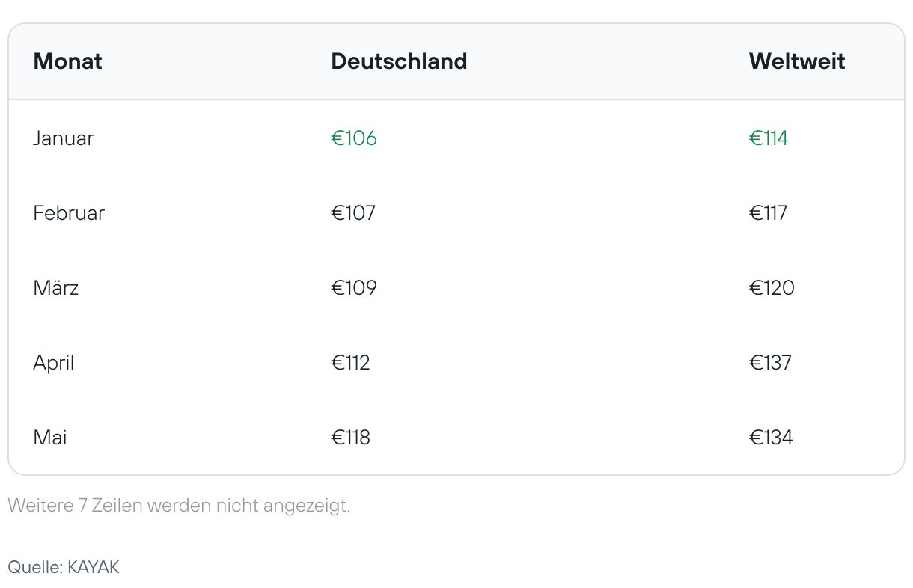This screenshot has height=588, width=913.
Task: Click the €117 Weltweit value
Action: pyautogui.click(x=768, y=213)
